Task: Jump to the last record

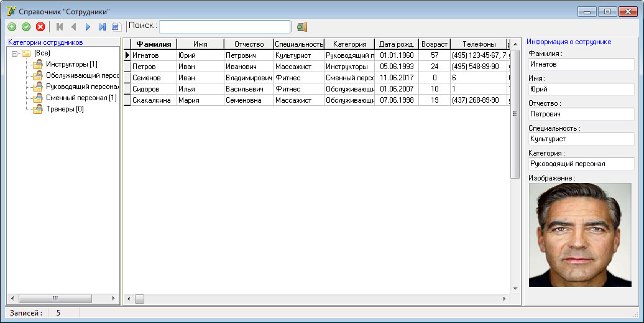Action: [102, 27]
